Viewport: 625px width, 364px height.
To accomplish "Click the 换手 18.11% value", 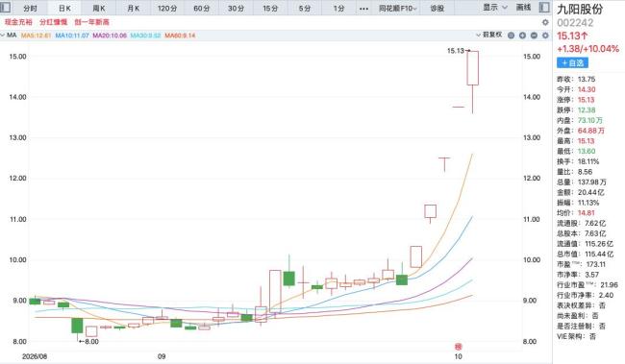I will pyautogui.click(x=588, y=161).
